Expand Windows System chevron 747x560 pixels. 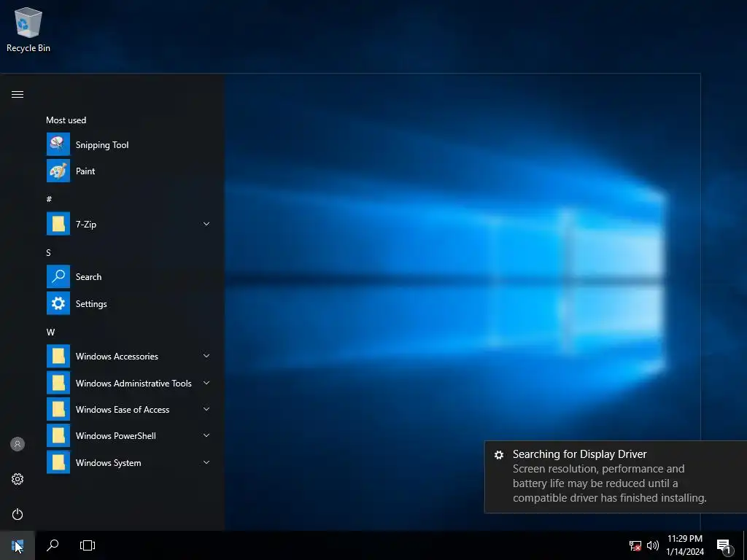click(206, 462)
